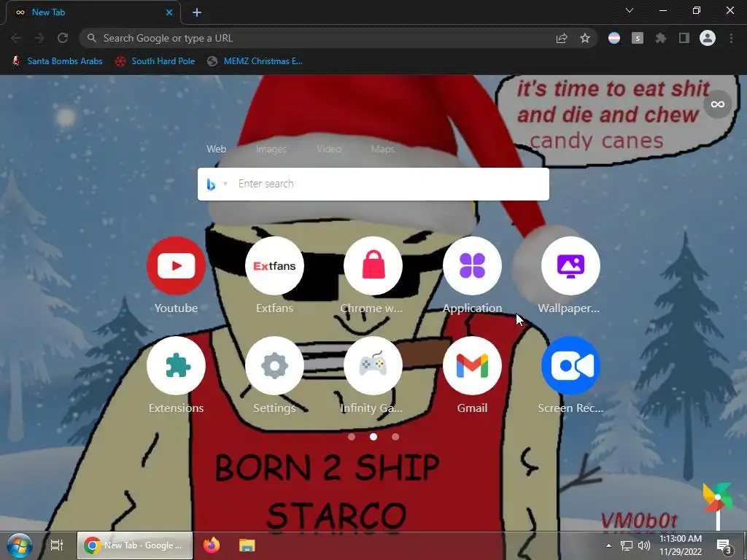Open the Chrome web store shortcut

[x=373, y=265]
